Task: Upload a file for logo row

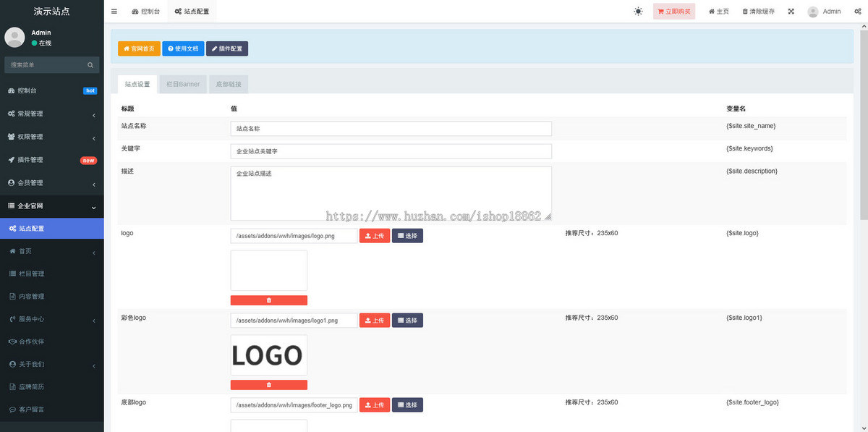Action: coord(375,236)
